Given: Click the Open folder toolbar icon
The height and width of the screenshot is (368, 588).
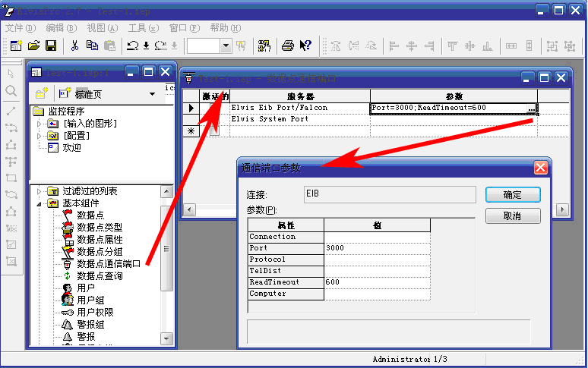Looking at the screenshot, I should 34,46.
